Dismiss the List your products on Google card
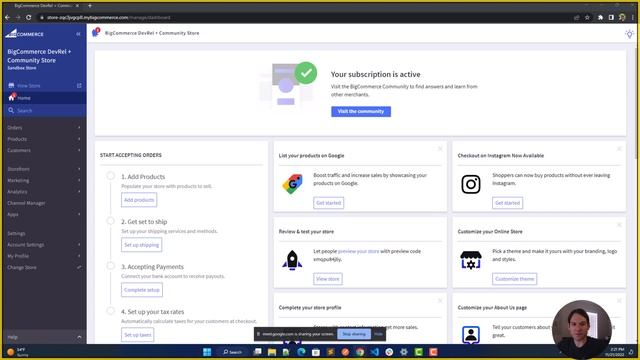The height and width of the screenshot is (360, 640). coord(440,149)
